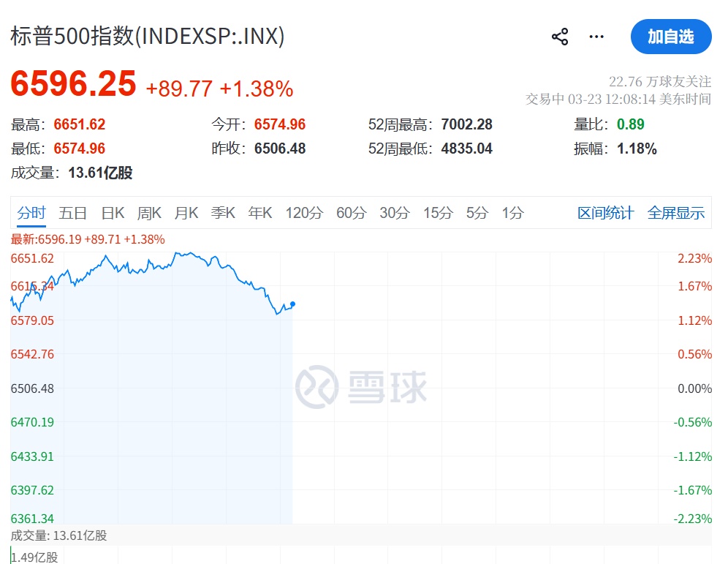Switch to the 30分 chart
The image size is (728, 564).
pos(395,213)
